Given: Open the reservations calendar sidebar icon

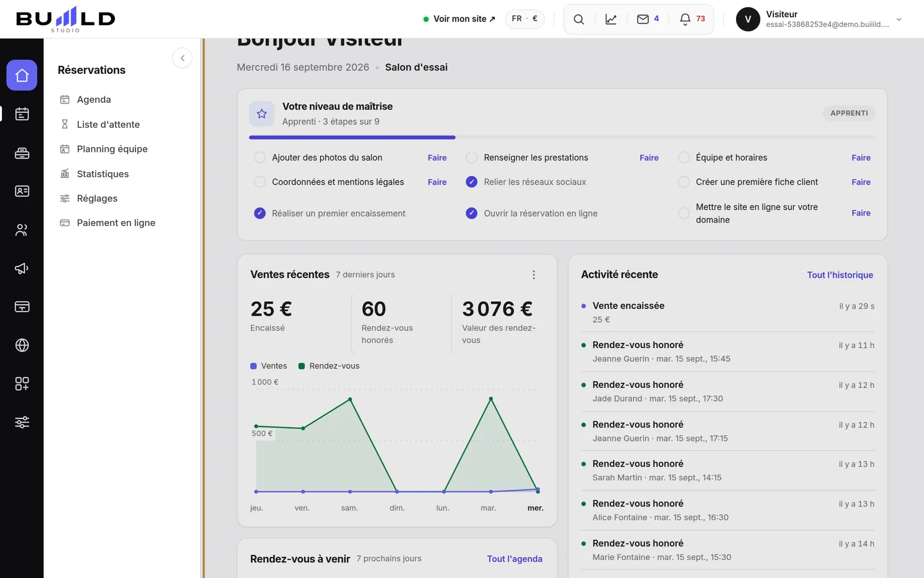Looking at the screenshot, I should pyautogui.click(x=22, y=114).
